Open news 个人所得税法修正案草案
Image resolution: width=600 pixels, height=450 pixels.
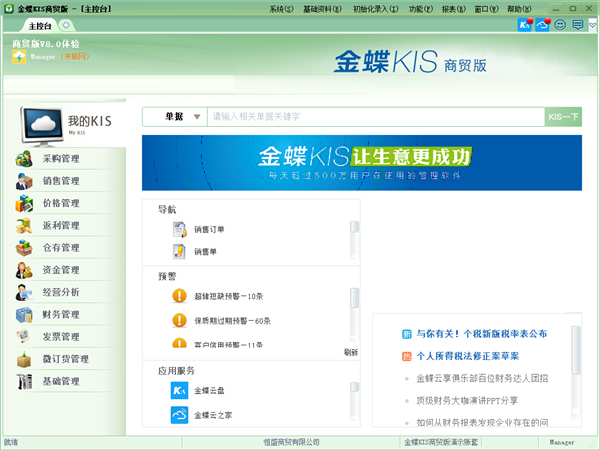468,356
